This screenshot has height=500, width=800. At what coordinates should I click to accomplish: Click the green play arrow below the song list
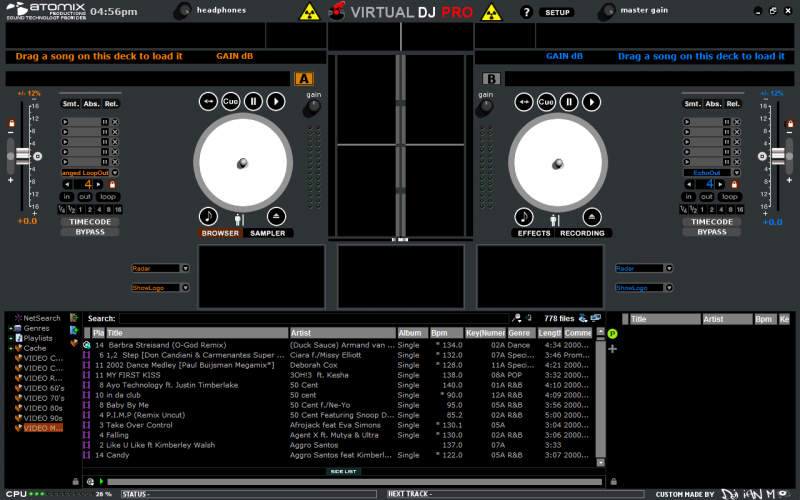coord(101,481)
